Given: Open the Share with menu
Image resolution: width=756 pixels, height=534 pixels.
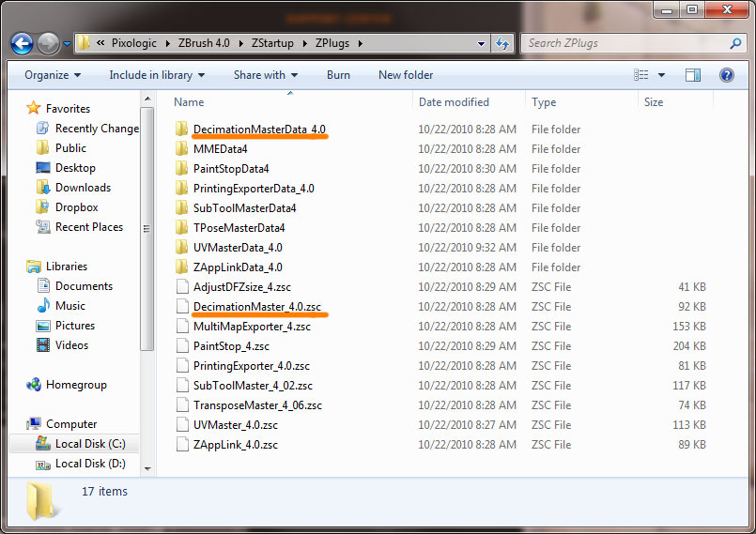Looking at the screenshot, I should pyautogui.click(x=266, y=75).
